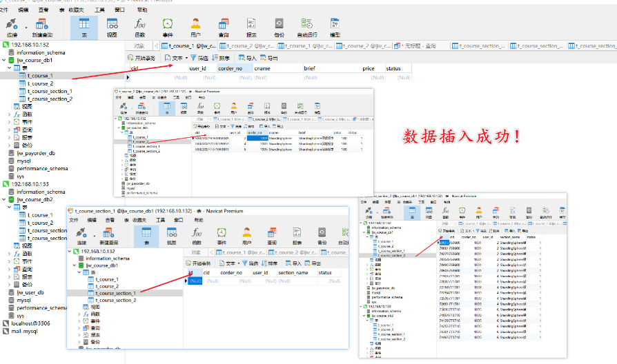
Task: Collapse 192.168.10.132 node in t_course_section_1 window
Action: click(x=70, y=251)
